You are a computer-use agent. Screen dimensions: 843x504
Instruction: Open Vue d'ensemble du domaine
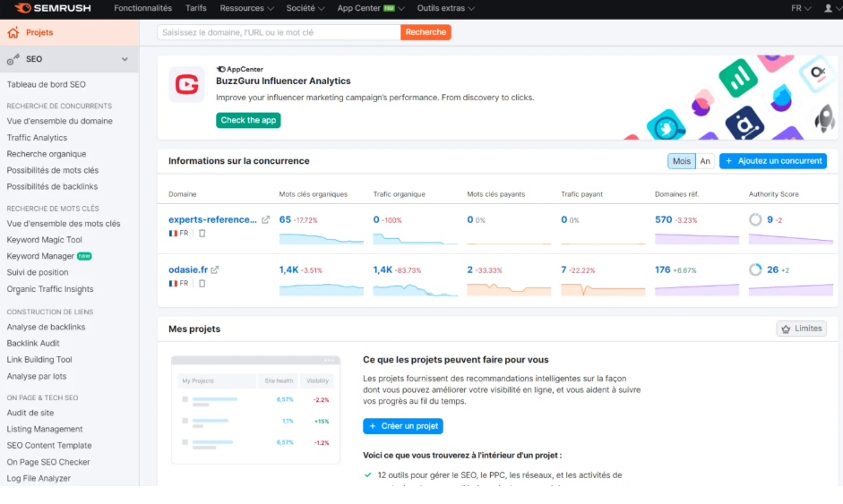[x=60, y=121]
